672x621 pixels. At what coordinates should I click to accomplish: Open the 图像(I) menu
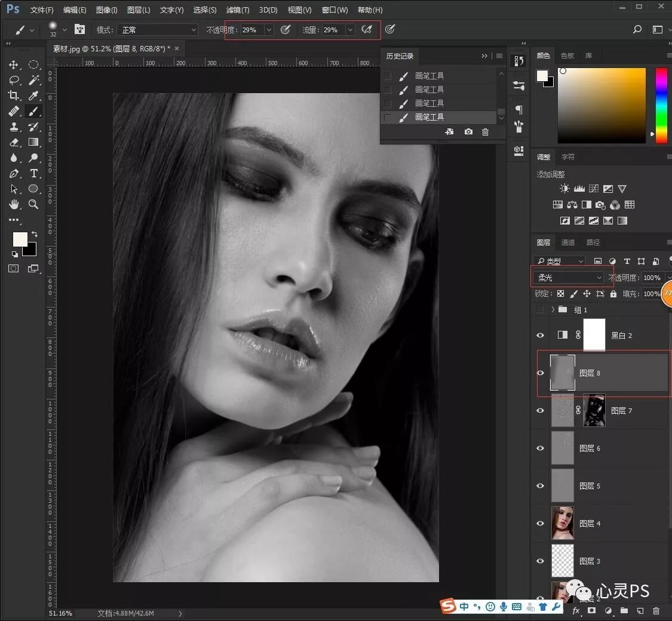tap(107, 10)
